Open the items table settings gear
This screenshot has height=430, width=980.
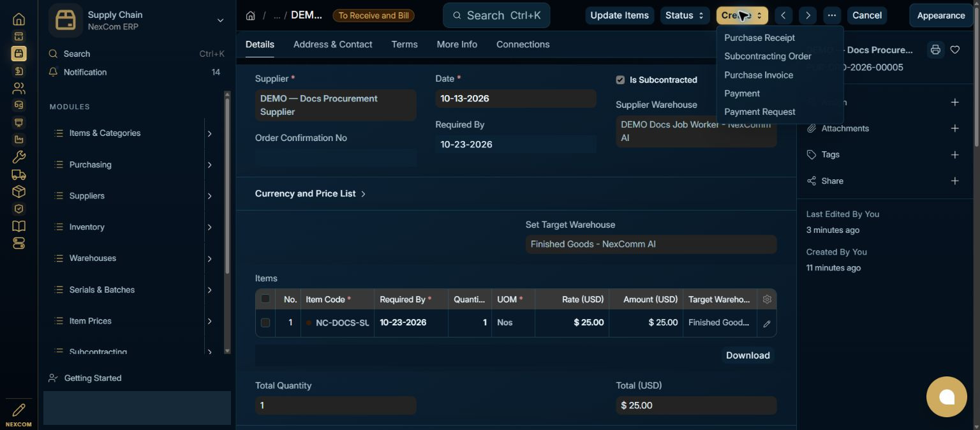(x=767, y=299)
